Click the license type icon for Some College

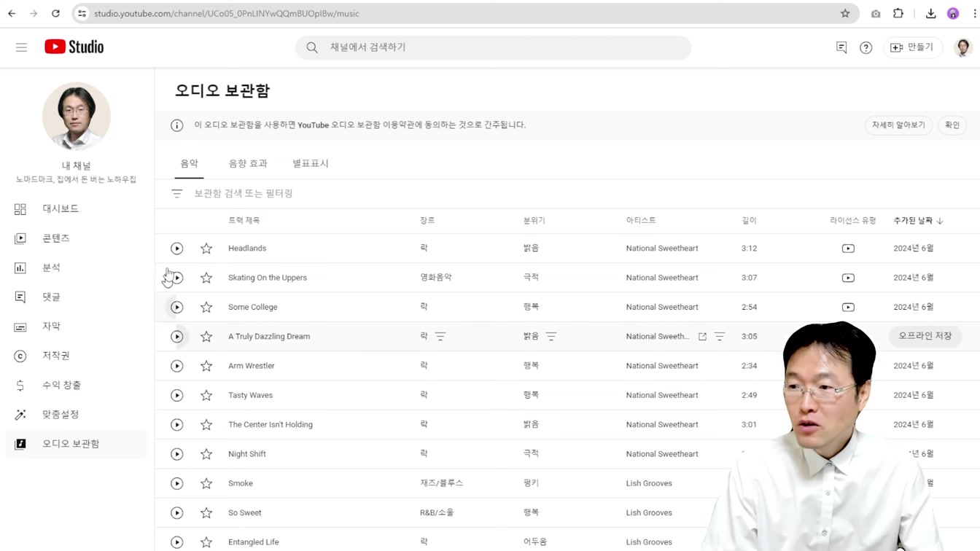coord(848,308)
